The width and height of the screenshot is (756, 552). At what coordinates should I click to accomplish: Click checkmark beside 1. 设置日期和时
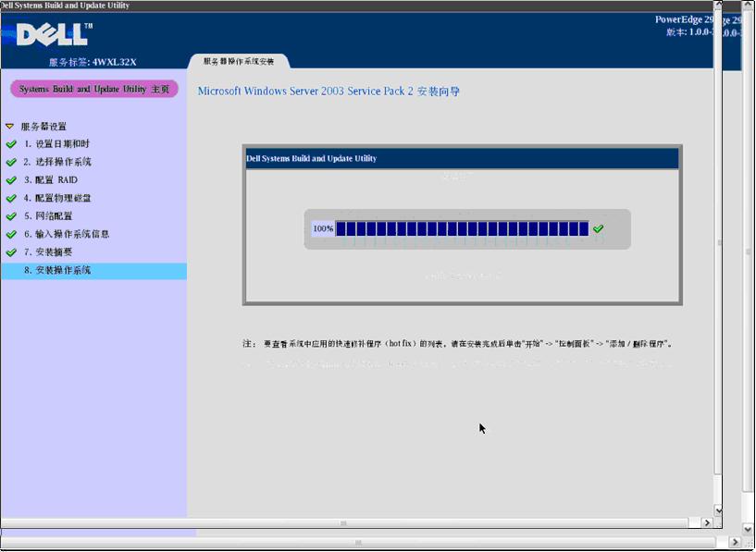11,144
